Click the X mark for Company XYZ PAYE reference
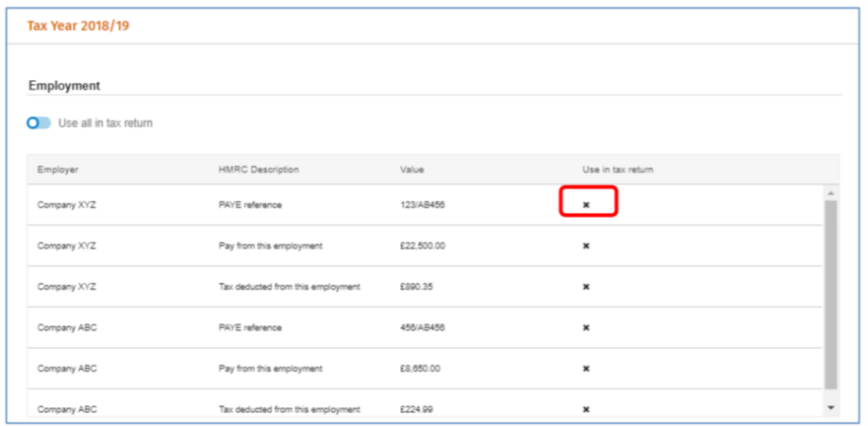Viewport: 868px width, 426px height. point(586,205)
